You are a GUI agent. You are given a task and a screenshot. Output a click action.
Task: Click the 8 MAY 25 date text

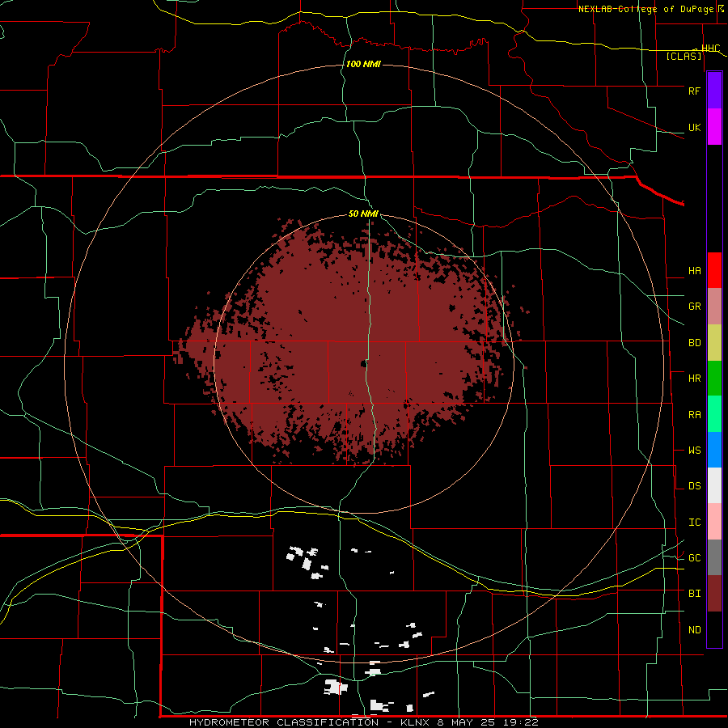(464, 722)
